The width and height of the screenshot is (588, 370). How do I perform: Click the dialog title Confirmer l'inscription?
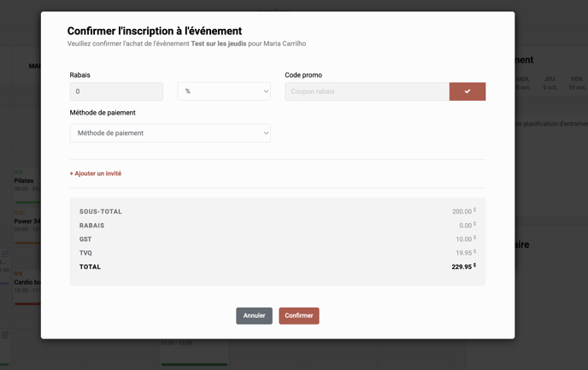(x=154, y=32)
